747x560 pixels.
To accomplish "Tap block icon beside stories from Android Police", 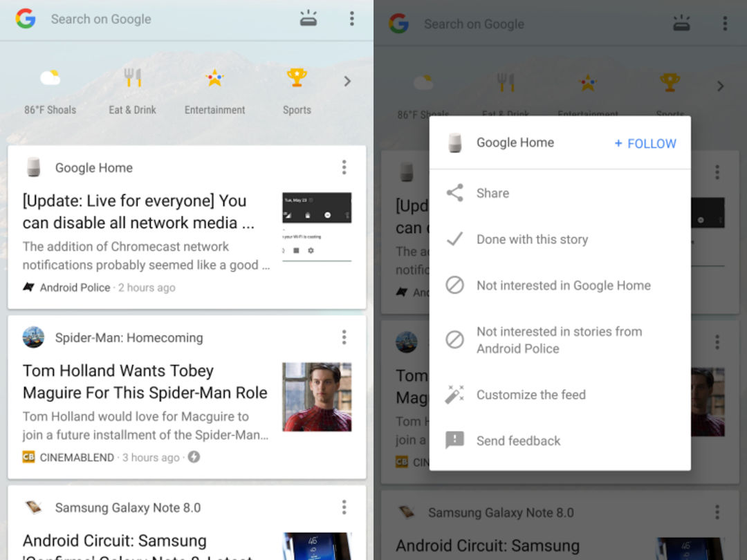I will [x=454, y=339].
